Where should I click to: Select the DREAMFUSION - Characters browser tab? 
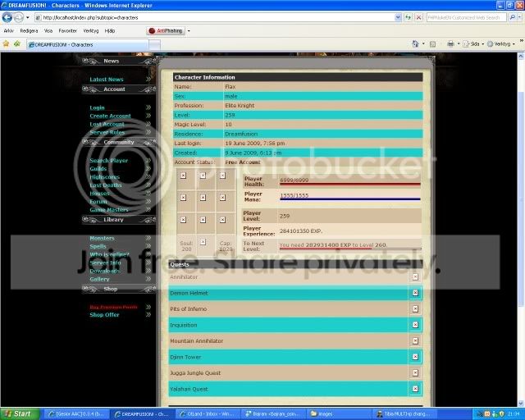click(88, 44)
